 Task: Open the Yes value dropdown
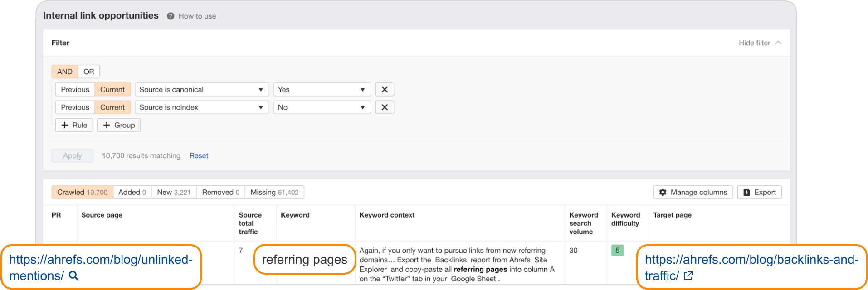[322, 90]
